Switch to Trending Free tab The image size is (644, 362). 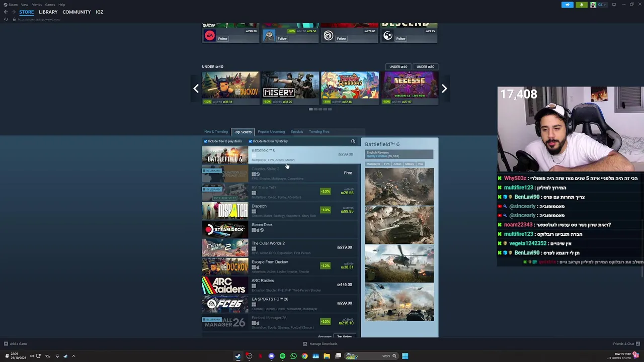319,132
